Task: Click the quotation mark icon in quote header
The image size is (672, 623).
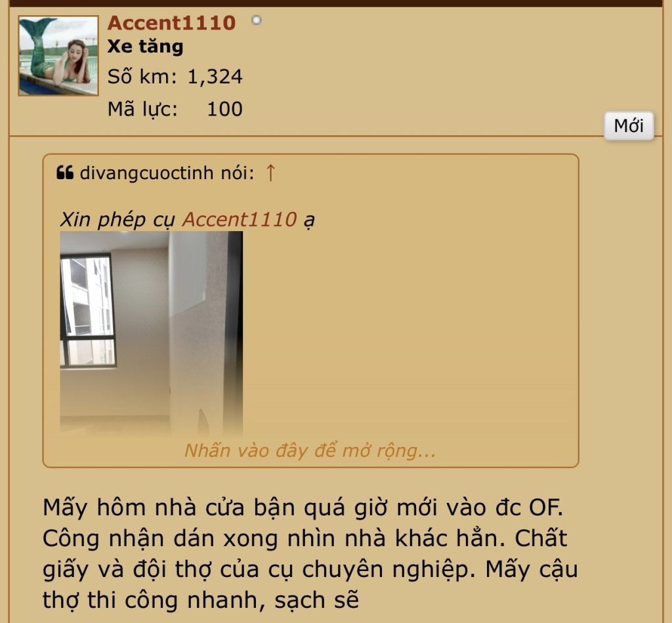Action: (x=65, y=173)
